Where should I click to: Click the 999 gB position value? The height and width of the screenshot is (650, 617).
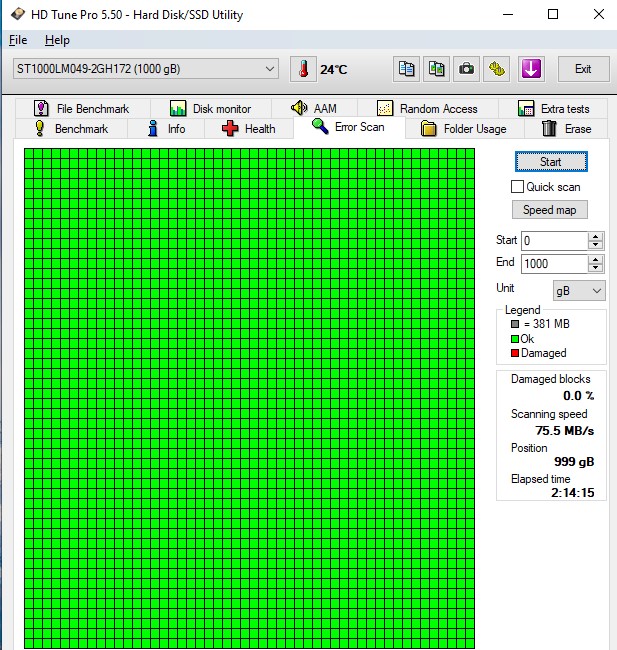574,461
